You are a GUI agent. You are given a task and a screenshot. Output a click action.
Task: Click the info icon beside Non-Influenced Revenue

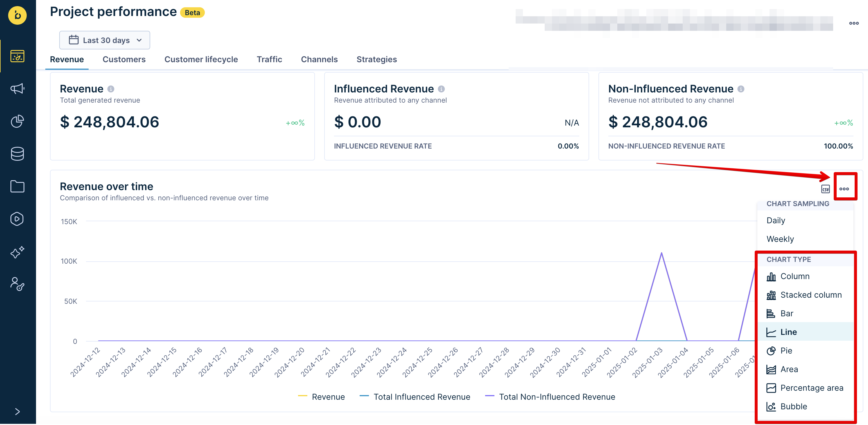tap(741, 89)
